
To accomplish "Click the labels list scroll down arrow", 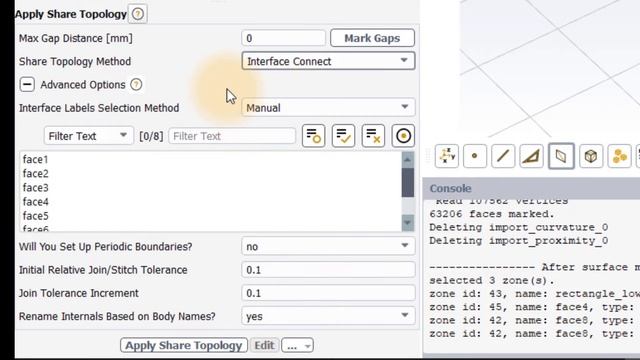I will (408, 222).
